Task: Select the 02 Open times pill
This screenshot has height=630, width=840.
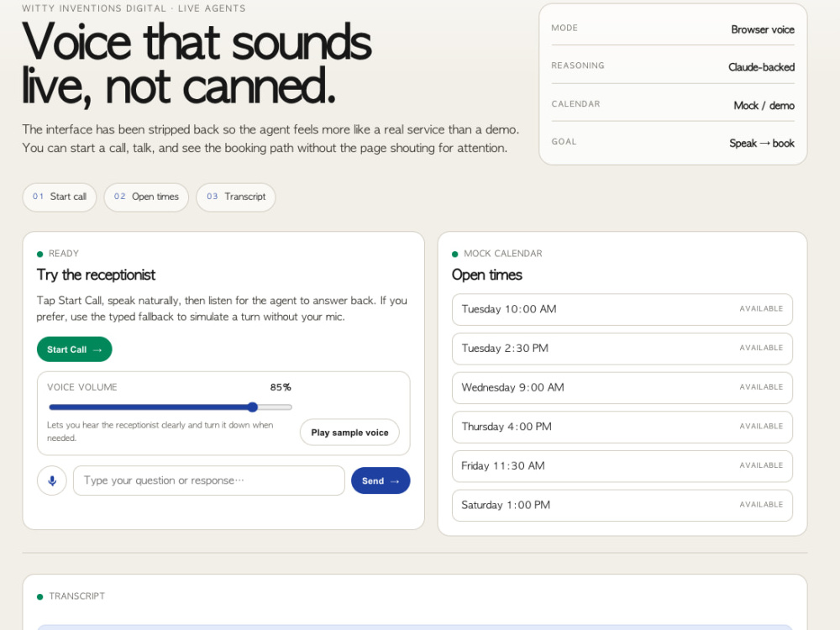Action: coord(146,197)
